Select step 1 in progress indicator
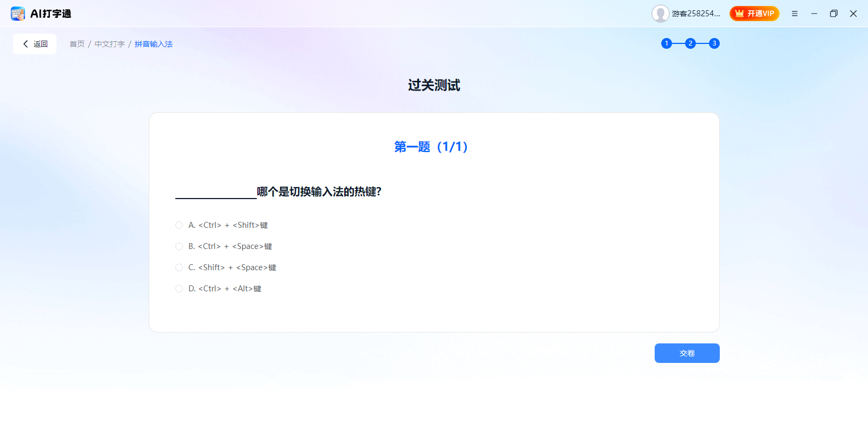Image resolution: width=868 pixels, height=434 pixels. pos(667,43)
